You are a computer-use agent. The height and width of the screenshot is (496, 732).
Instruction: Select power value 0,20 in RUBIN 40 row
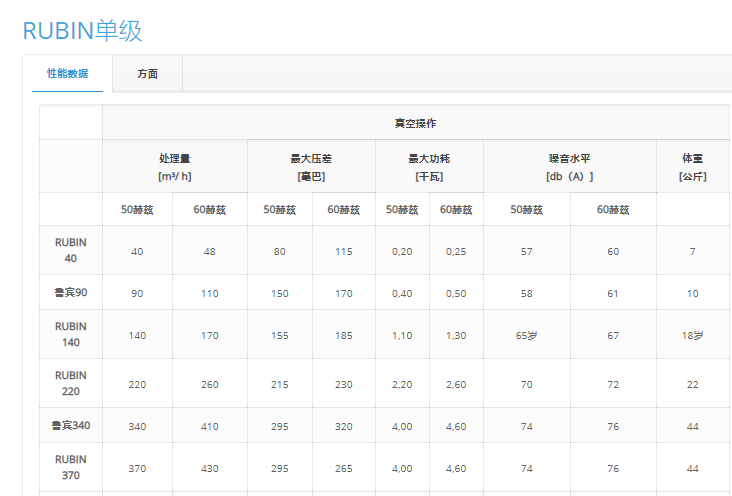click(402, 252)
